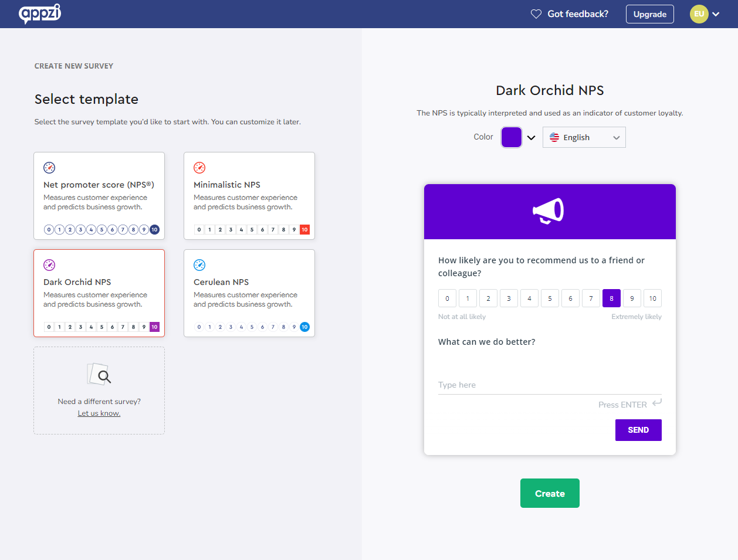Image resolution: width=738 pixels, height=560 pixels.
Task: Click purple 10 in Dark Orchid card scale
Action: point(154,327)
